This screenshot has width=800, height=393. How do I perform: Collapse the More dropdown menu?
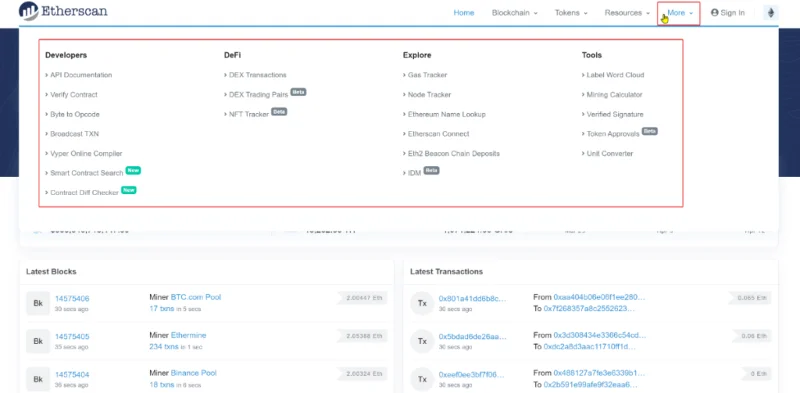(680, 13)
